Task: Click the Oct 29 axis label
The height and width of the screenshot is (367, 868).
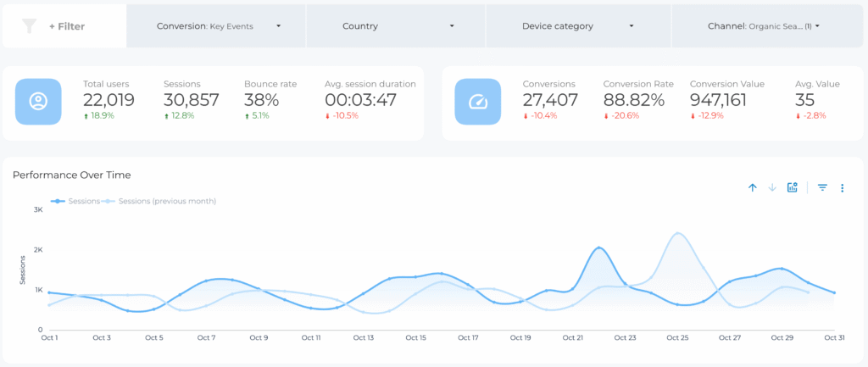Action: tap(782, 337)
